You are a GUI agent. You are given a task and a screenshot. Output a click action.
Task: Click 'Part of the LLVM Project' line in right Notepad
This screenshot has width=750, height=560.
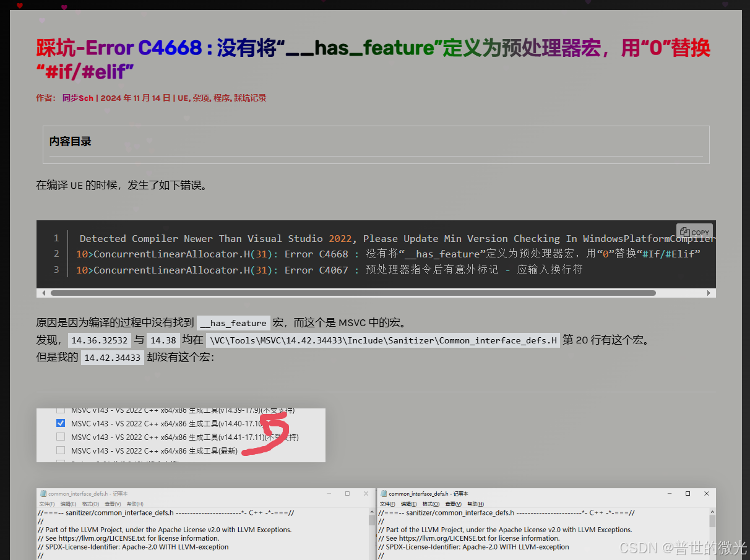(x=505, y=530)
